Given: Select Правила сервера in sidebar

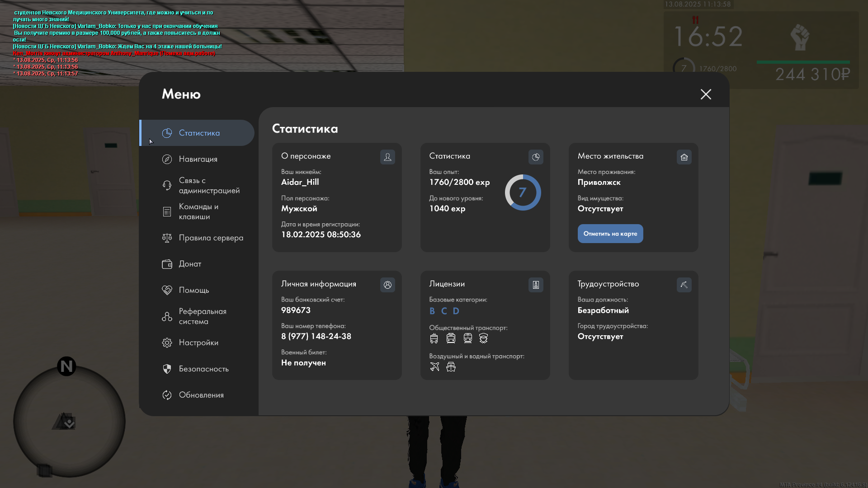Looking at the screenshot, I should coord(211,238).
